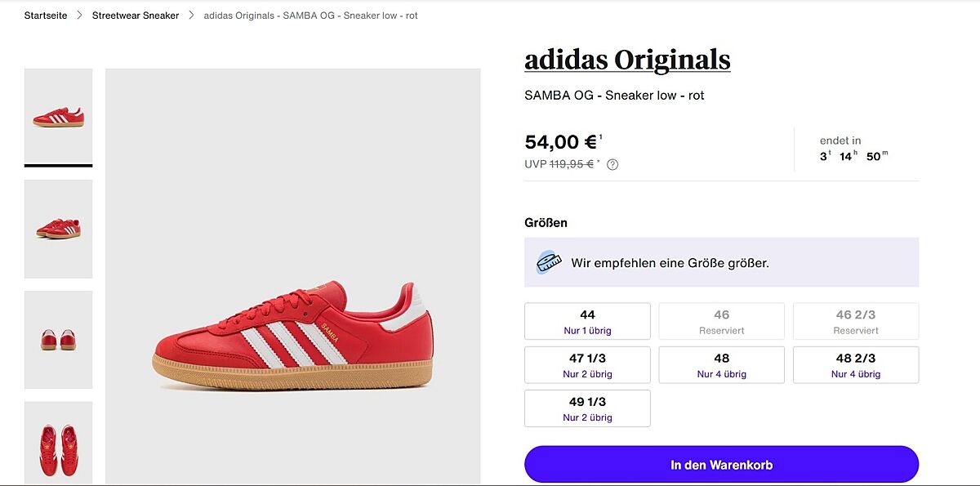The image size is (980, 486).
Task: Choose size 47 1/3
Action: coord(587,365)
